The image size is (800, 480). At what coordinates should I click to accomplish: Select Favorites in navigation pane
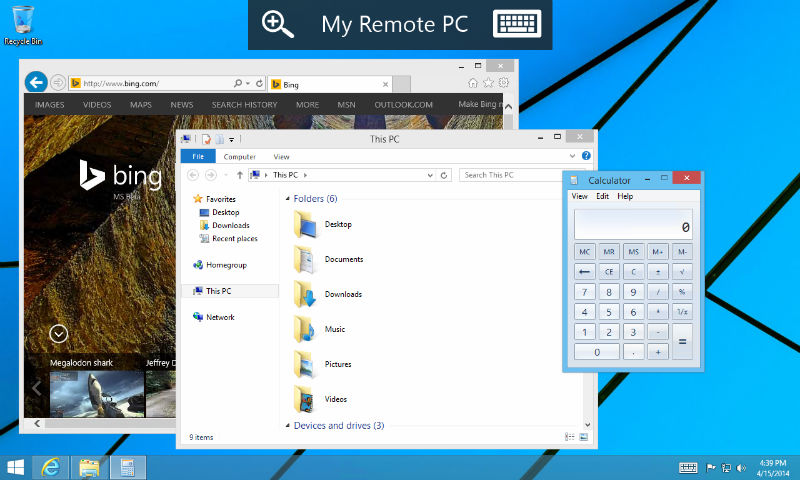220,199
